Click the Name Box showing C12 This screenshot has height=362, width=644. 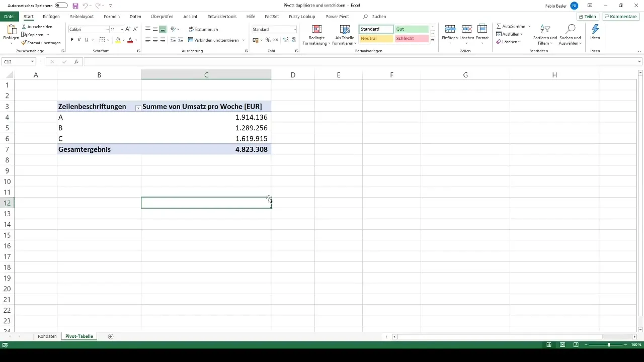(x=19, y=62)
